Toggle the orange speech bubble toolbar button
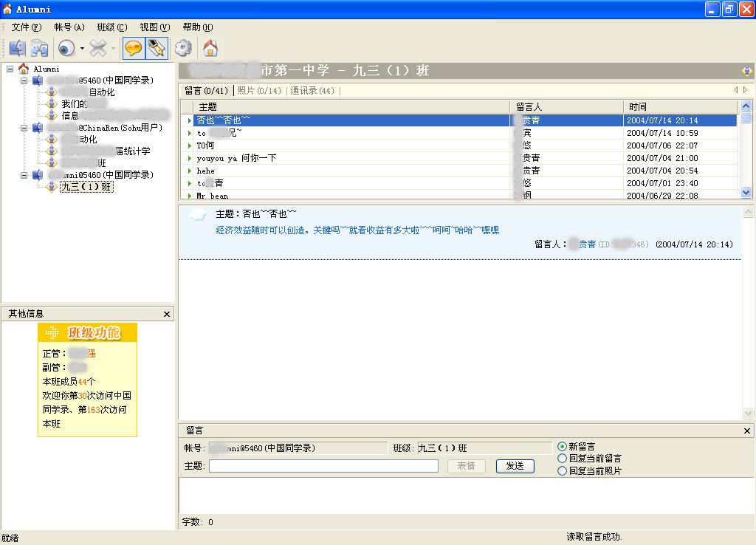Image resolution: width=756 pixels, height=545 pixels. coord(134,48)
